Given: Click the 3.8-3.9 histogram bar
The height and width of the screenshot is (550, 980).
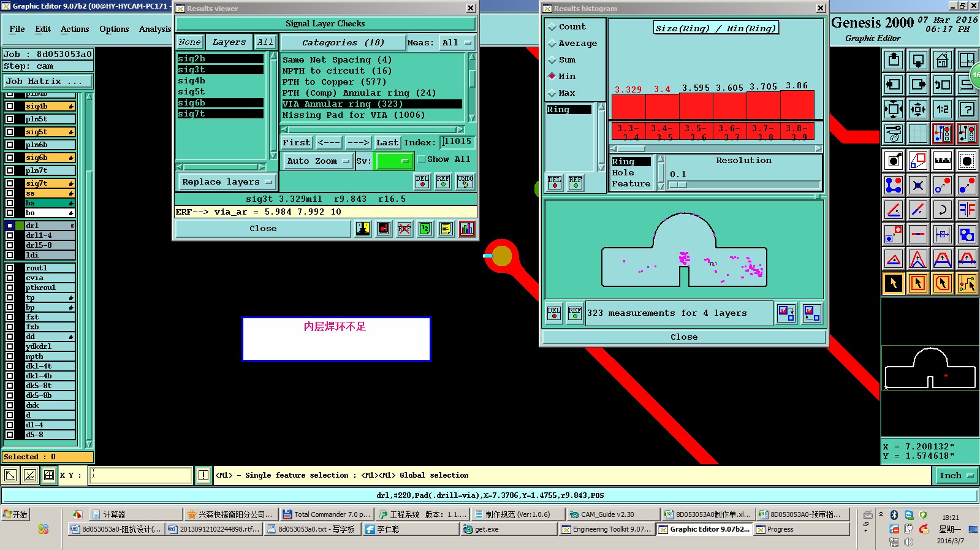Looking at the screenshot, I should (797, 105).
